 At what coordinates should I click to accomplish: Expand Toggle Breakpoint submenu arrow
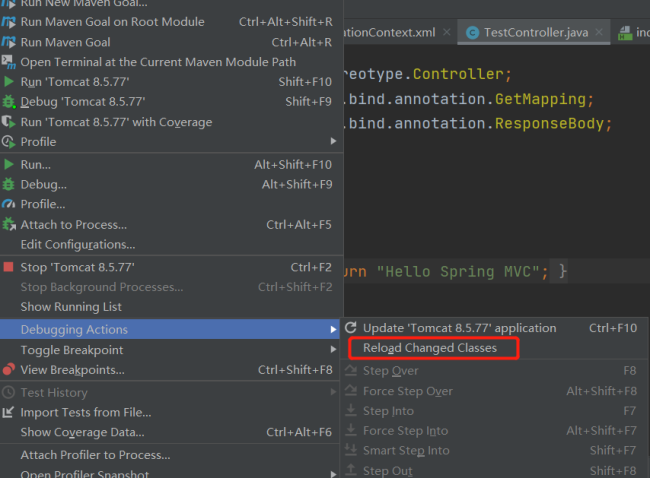click(x=333, y=349)
